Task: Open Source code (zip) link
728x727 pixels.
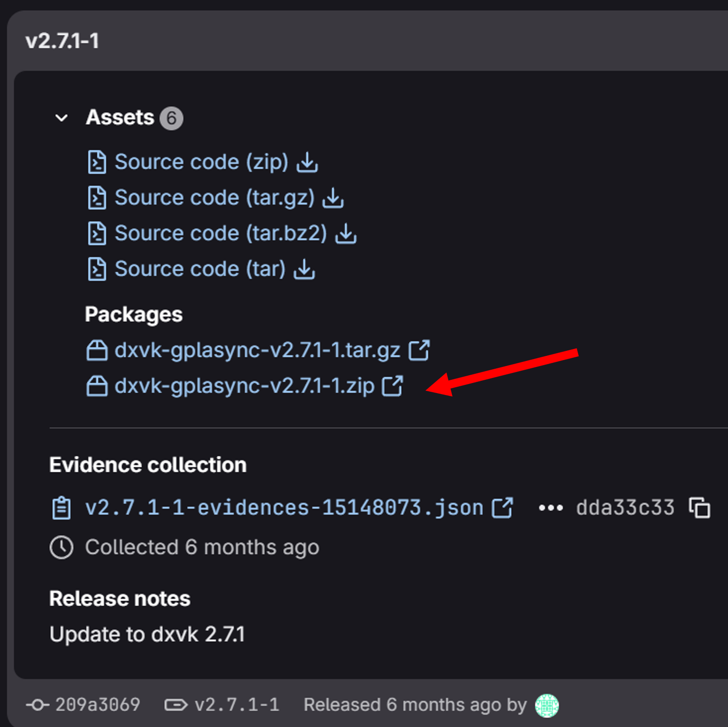Action: click(201, 162)
